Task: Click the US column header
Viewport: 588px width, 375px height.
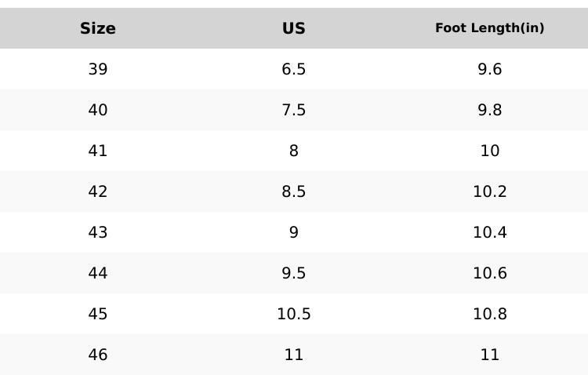Action: (294, 28)
